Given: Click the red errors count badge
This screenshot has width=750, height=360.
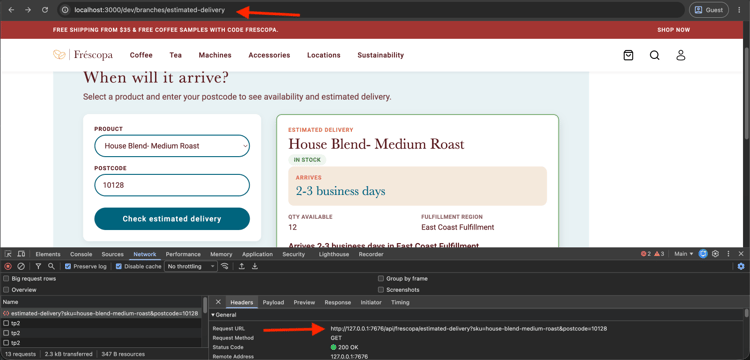Looking at the screenshot, I should click(646, 254).
